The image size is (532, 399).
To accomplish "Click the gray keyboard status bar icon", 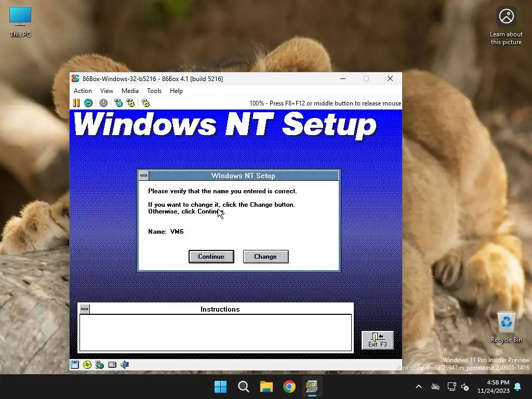I will pyautogui.click(x=112, y=365).
